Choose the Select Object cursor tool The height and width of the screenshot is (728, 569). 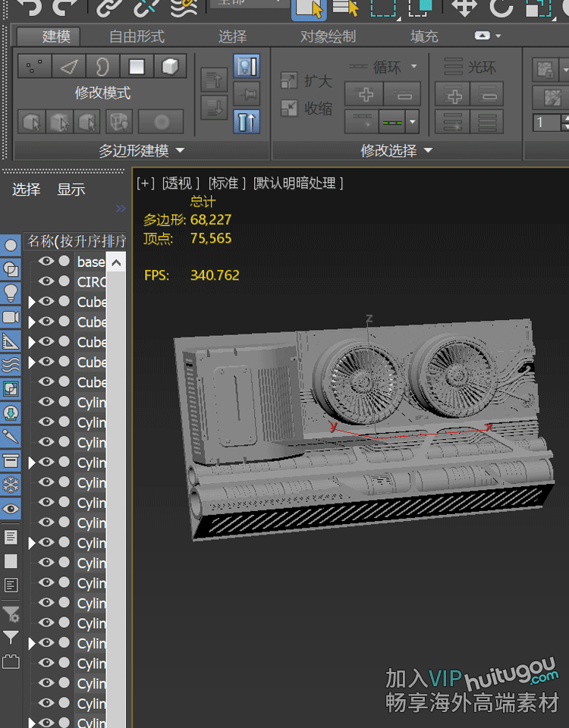tap(309, 9)
